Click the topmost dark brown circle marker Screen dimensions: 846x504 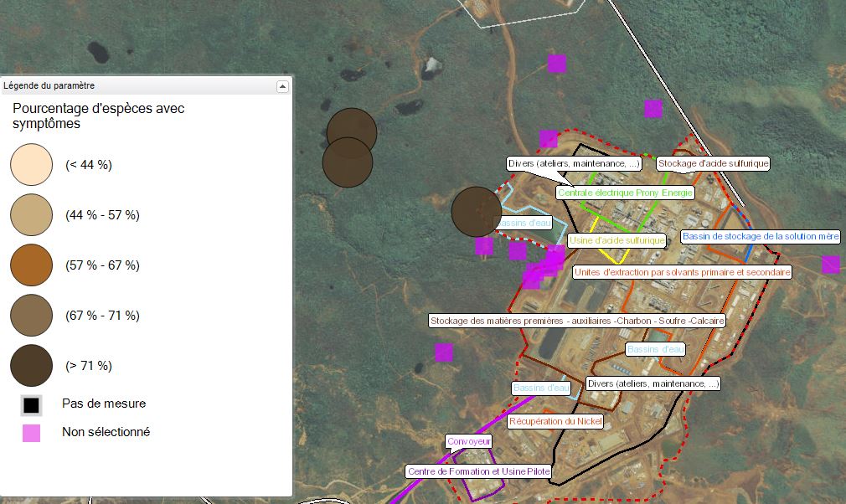(x=351, y=132)
